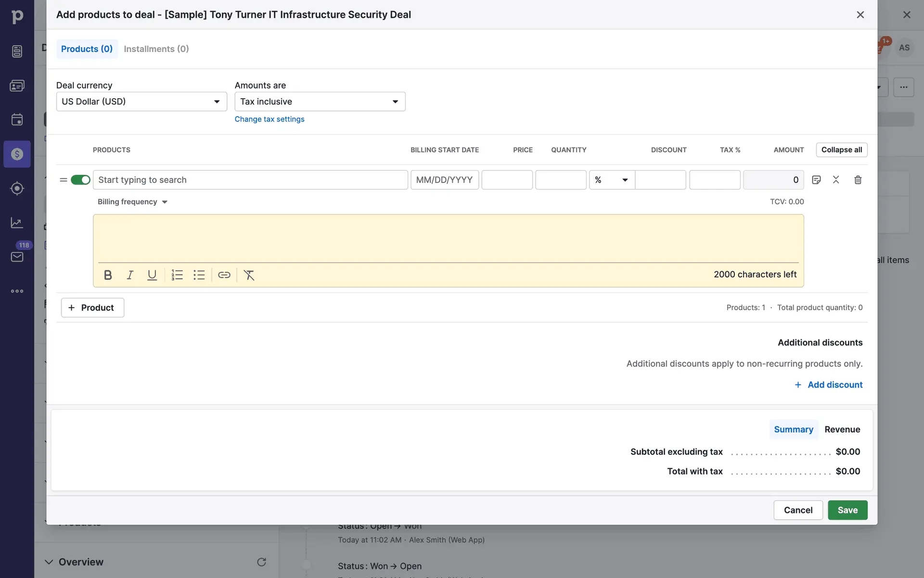Click the green Save button
This screenshot has width=924, height=578.
847,510
